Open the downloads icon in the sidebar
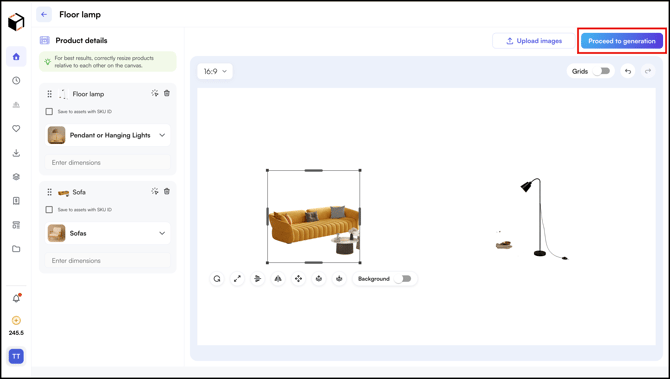The width and height of the screenshot is (670, 379). pos(16,153)
